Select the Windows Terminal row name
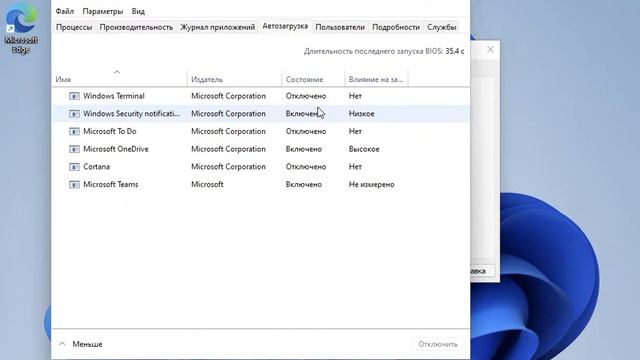The width and height of the screenshot is (640, 360). pos(114,96)
